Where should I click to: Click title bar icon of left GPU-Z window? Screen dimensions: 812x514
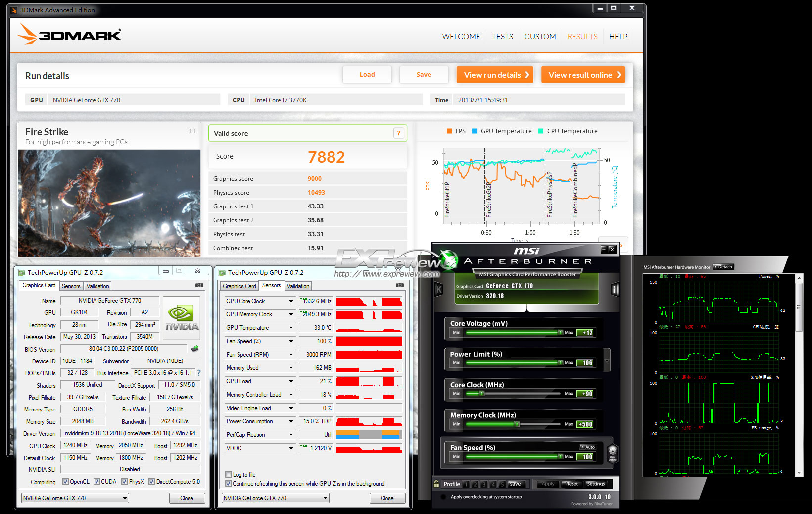(21, 273)
